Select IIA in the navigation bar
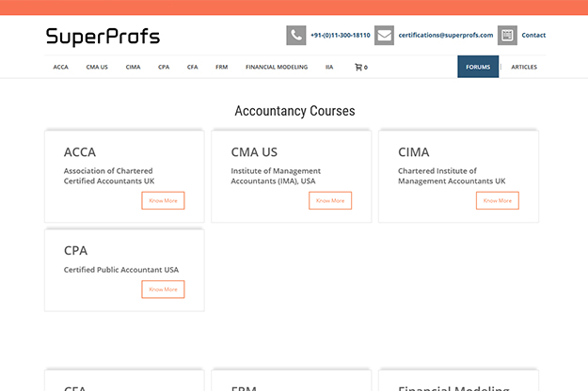Viewport: 588px width, 391px height. tap(329, 68)
